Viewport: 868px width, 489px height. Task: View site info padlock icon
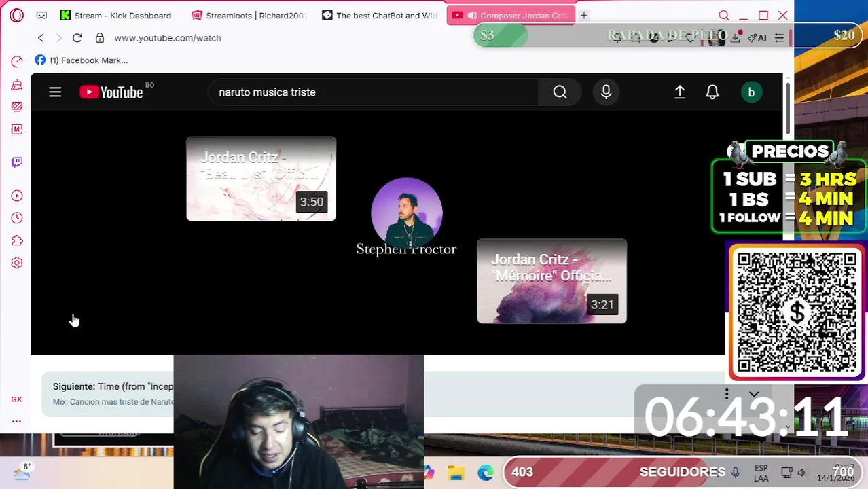[100, 38]
